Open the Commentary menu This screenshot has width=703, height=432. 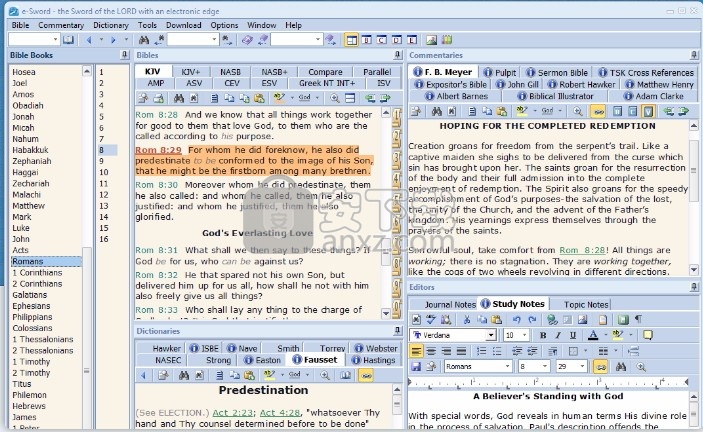click(x=61, y=25)
